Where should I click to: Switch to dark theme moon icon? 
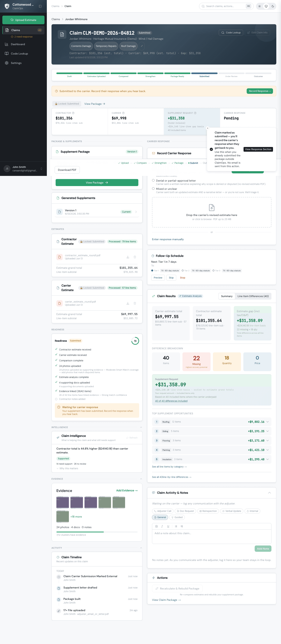tap(273, 6)
